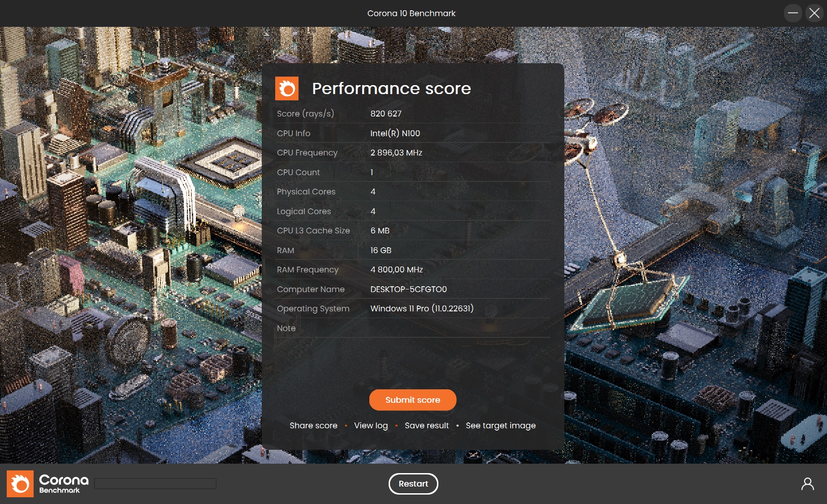827x504 pixels.
Task: Click the Corona 10 Benchmark window title
Action: click(x=411, y=13)
